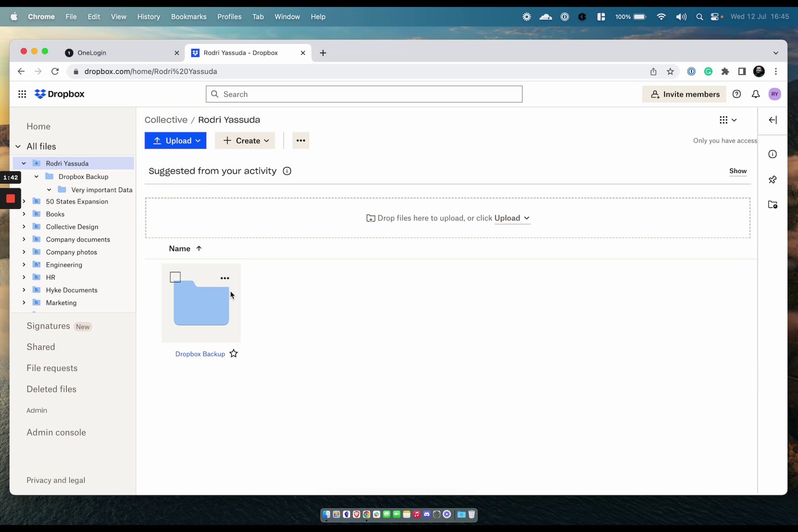This screenshot has height=532, width=798.
Task: Open the ellipsis menu beside Create
Action: pyautogui.click(x=300, y=140)
